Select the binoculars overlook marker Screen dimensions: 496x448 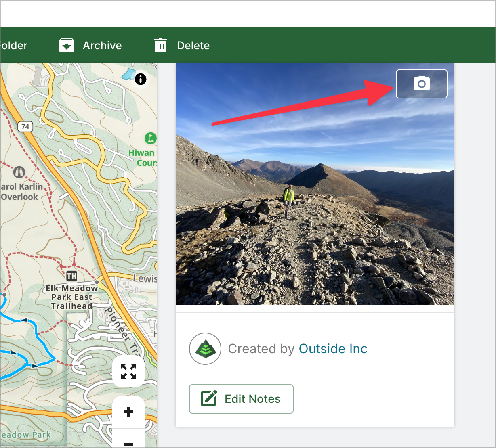tap(19, 173)
